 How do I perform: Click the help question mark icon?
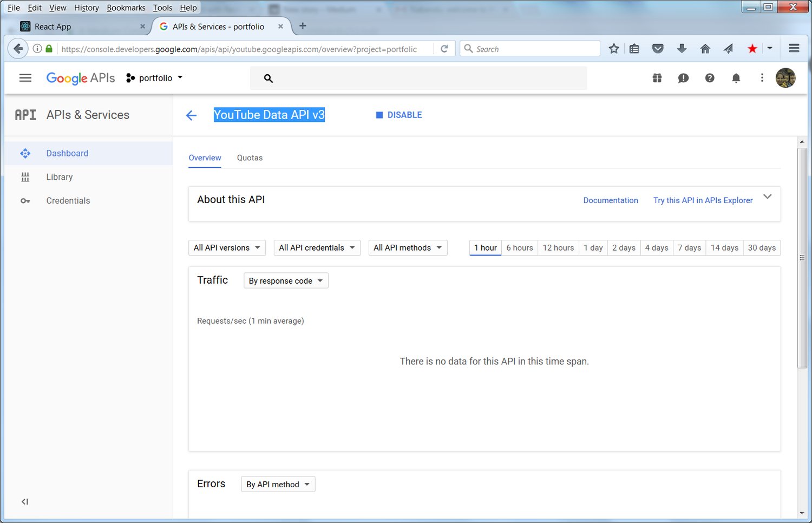click(709, 78)
